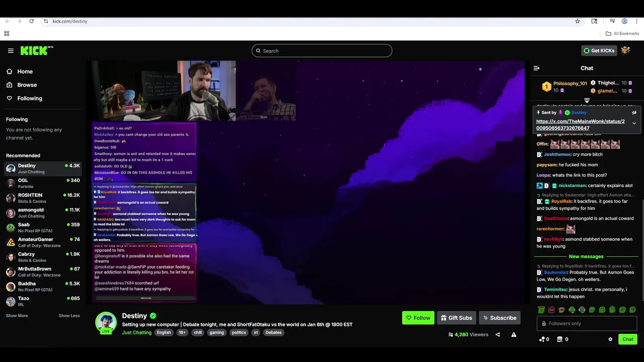Click Gift Subs button
644x362 pixels.
(456, 318)
